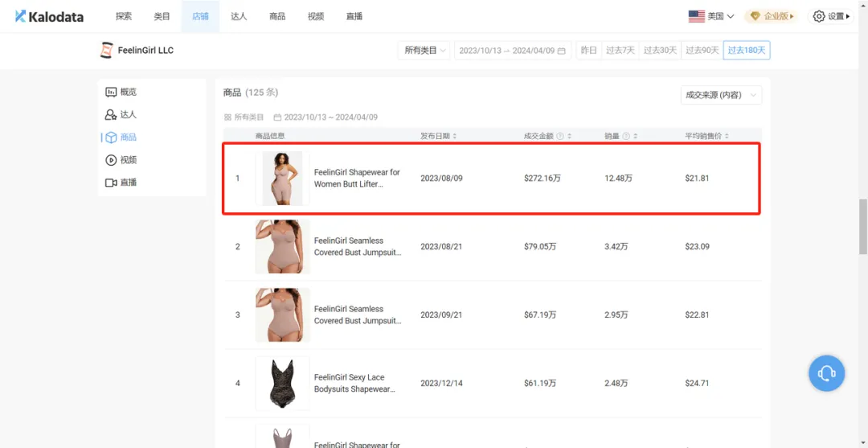Screen dimensions: 868x448
Task: Click the Kalodata logo icon
Action: click(20, 16)
